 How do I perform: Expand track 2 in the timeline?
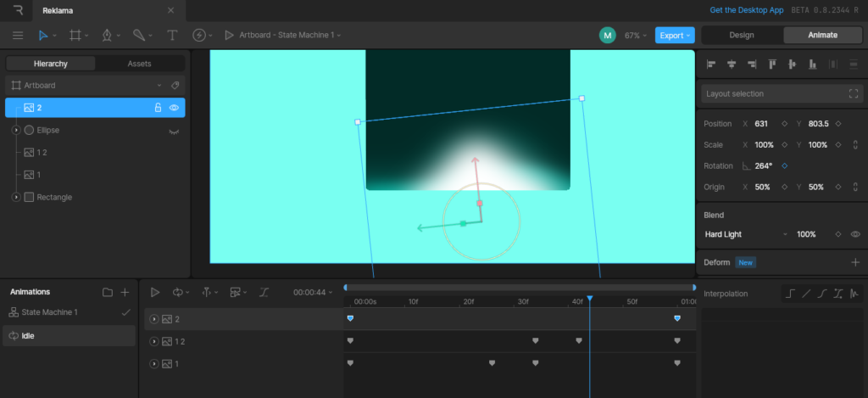(x=154, y=319)
